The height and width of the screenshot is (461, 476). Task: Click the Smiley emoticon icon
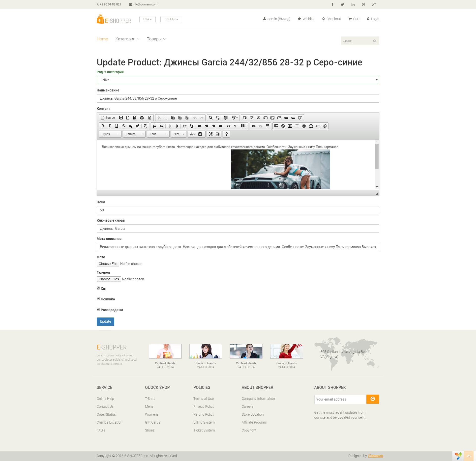[x=304, y=126]
